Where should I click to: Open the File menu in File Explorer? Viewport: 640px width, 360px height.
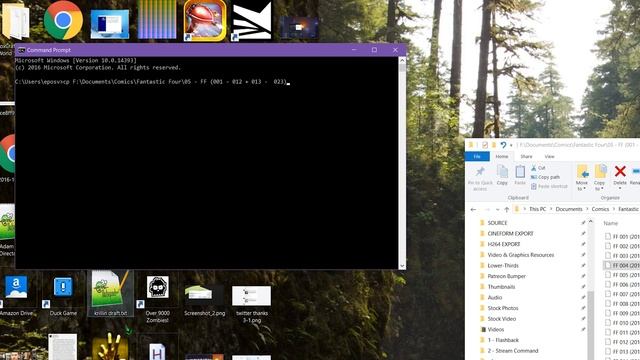477,156
